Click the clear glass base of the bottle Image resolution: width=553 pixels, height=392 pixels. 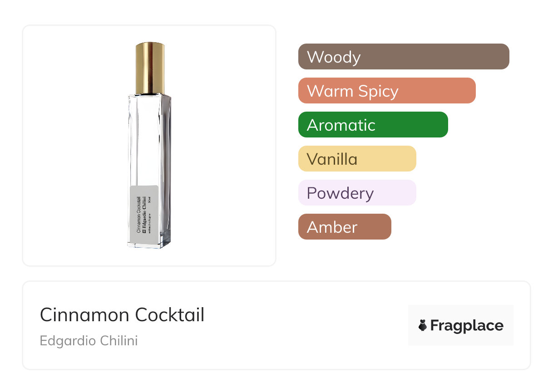(149, 242)
